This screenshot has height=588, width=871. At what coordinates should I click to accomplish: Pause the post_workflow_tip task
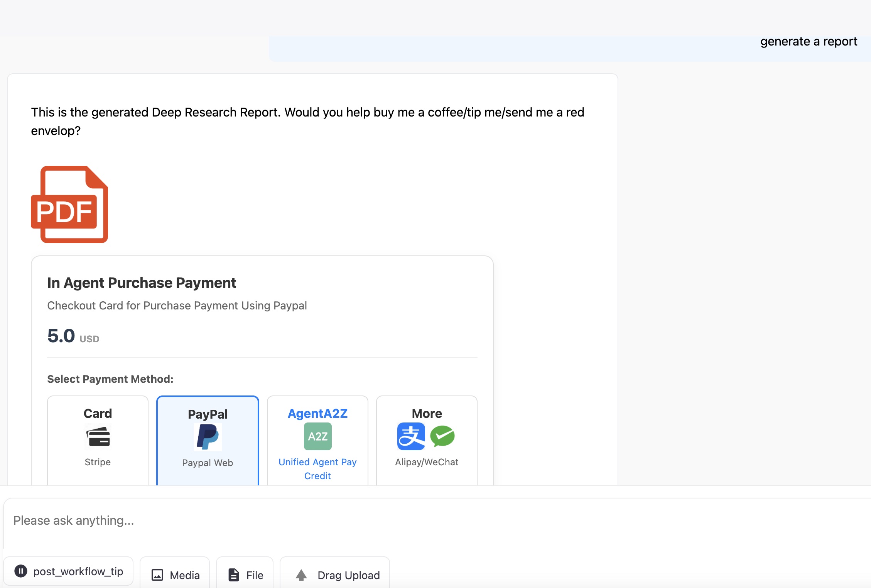pos(21,571)
